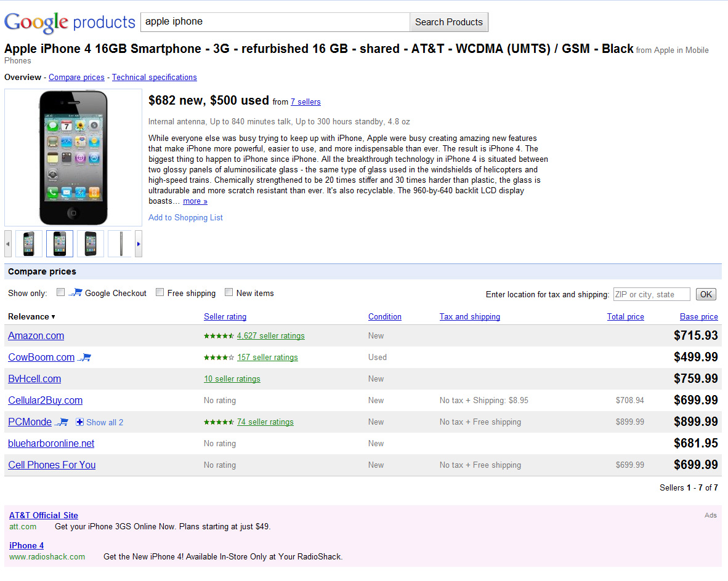Click the Search Products button
Screen dimensions: 728x581
[448, 22]
